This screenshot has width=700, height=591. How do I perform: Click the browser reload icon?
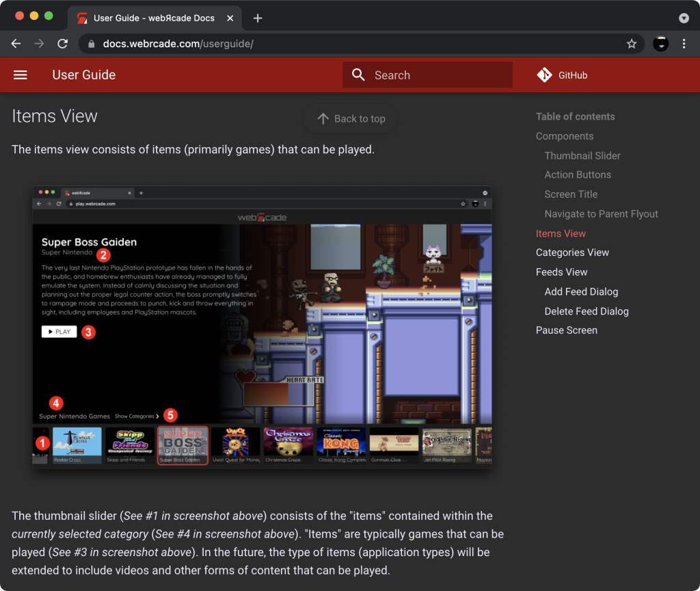[62, 44]
